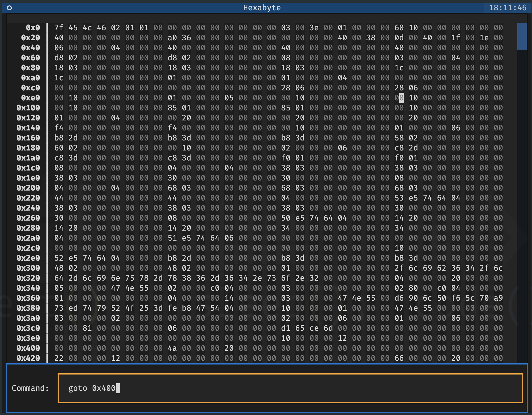Viewport: 532px width, 415px height.
Task: Select offset label 0x3e0
Action: click(x=28, y=338)
